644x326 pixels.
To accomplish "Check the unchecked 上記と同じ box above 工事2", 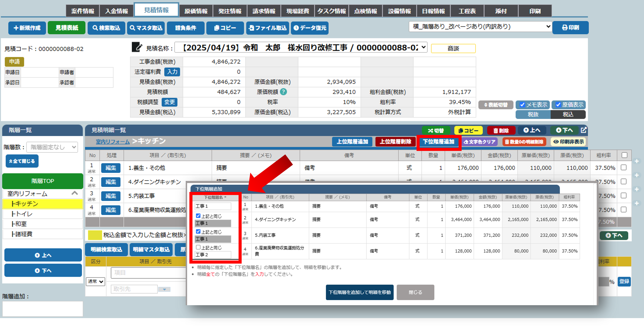I will (198, 247).
